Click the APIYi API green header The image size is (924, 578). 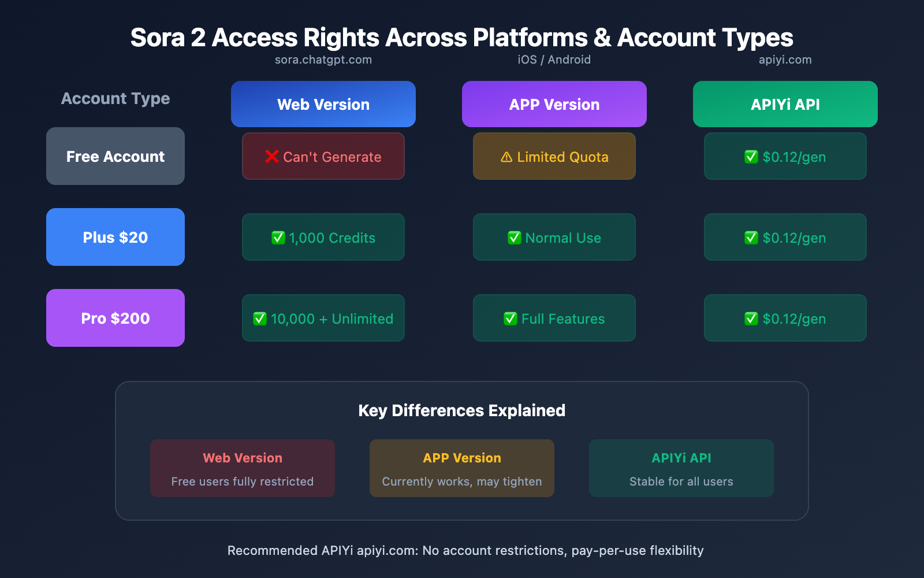point(785,104)
